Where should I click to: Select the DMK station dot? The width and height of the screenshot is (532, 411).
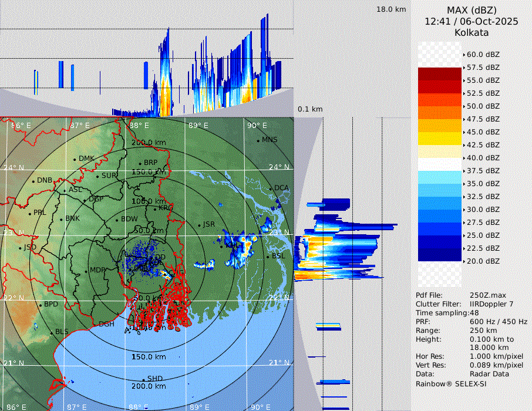tap(75, 159)
